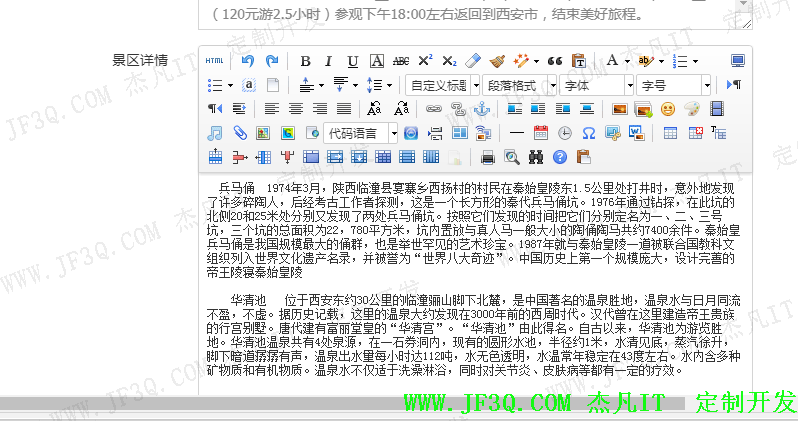Insert music with the note icon
Screen dimensions: 798x421
point(214,133)
